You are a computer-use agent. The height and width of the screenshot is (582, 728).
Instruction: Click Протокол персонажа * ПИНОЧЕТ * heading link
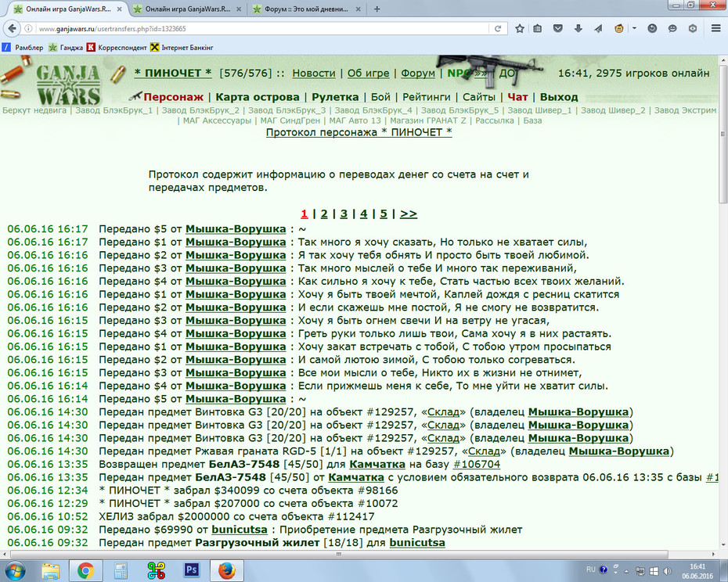359,132
